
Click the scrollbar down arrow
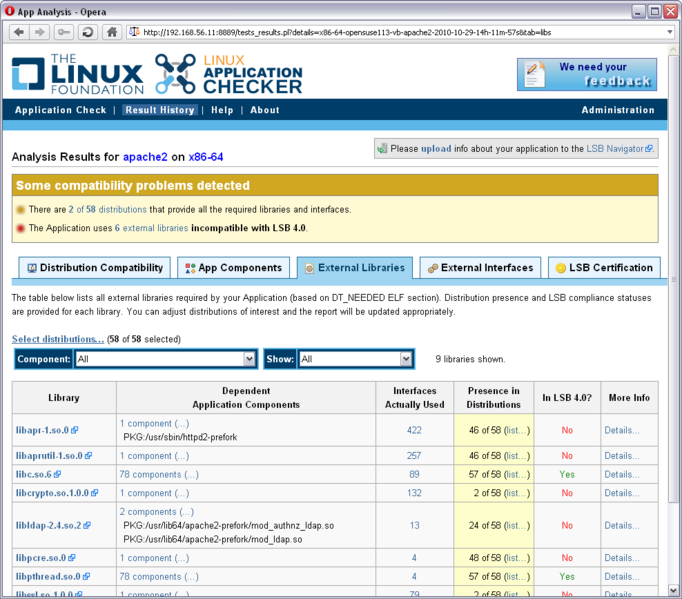coord(673,590)
